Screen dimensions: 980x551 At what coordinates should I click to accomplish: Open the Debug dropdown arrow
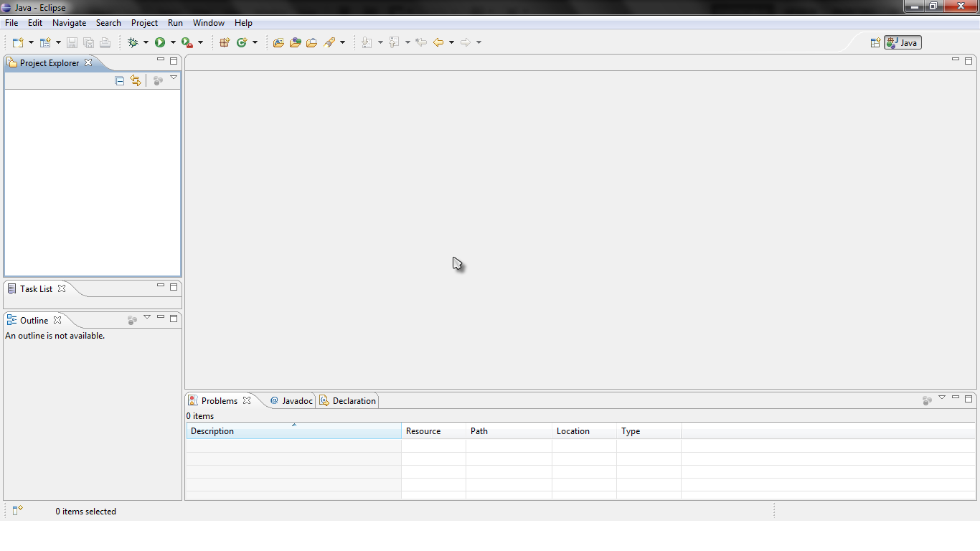[146, 43]
